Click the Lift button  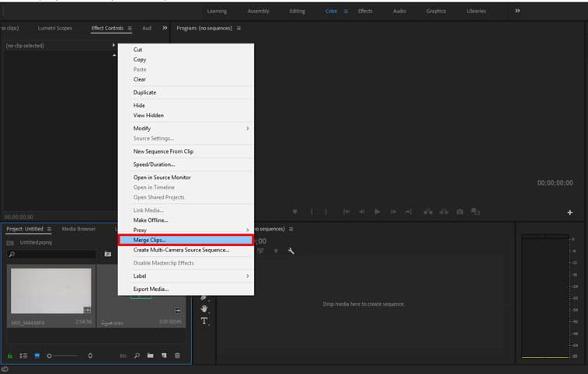tap(428, 212)
